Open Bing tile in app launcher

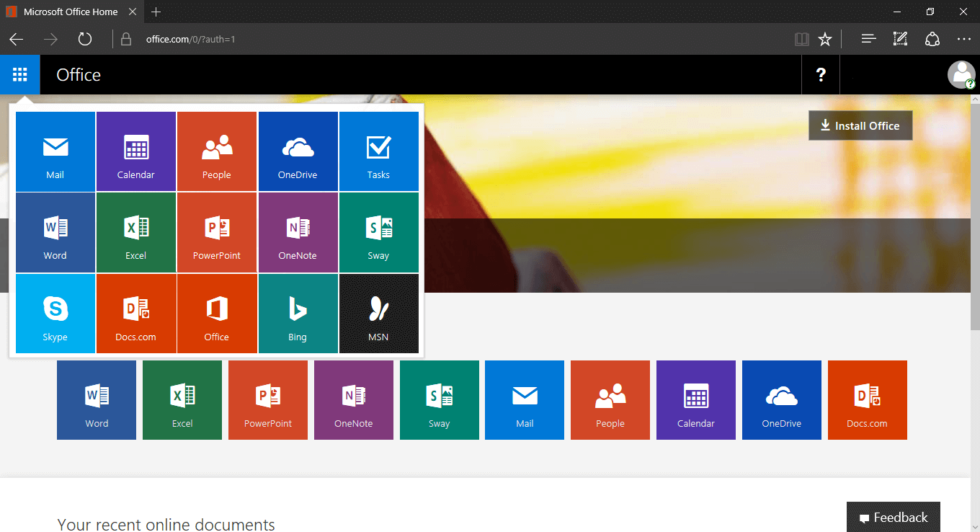click(298, 314)
